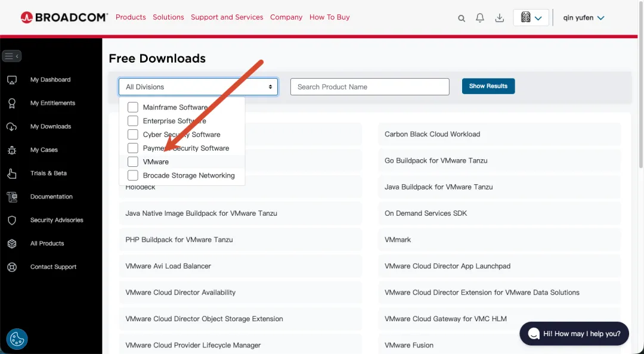Open VMware Cloud Director Availability
The image size is (644, 354).
240,293
